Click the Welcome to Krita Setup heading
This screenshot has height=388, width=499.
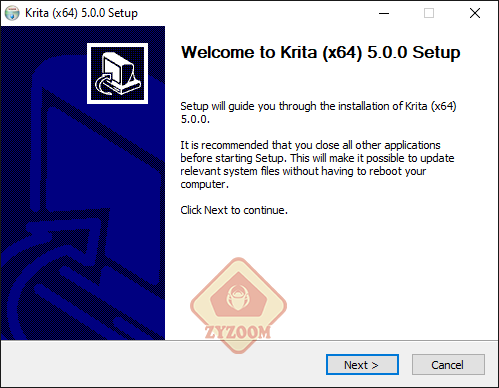320,52
